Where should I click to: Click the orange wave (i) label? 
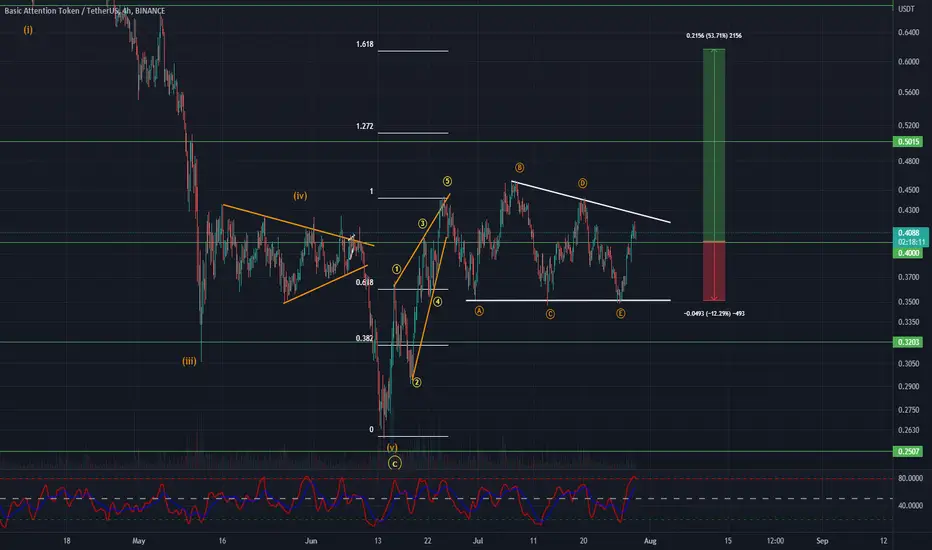(x=28, y=30)
